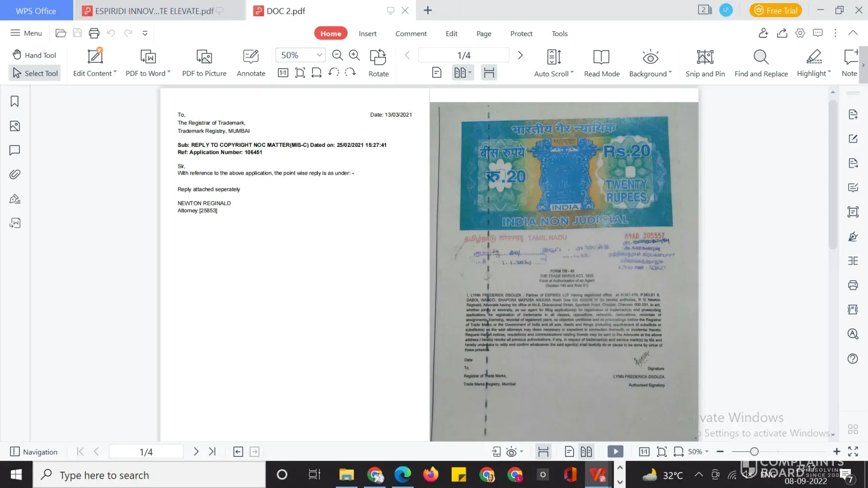Jump to last page in status bar
This screenshot has width=868, height=488.
pyautogui.click(x=212, y=451)
